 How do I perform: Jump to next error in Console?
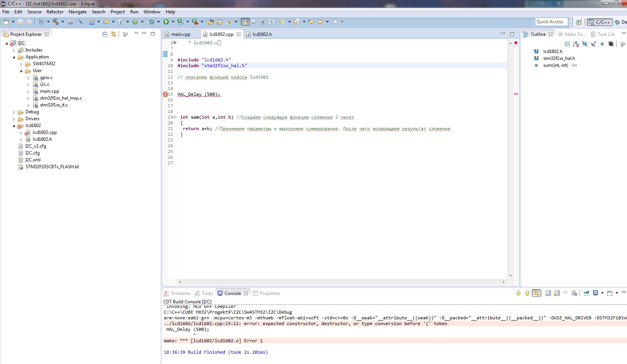point(519,293)
